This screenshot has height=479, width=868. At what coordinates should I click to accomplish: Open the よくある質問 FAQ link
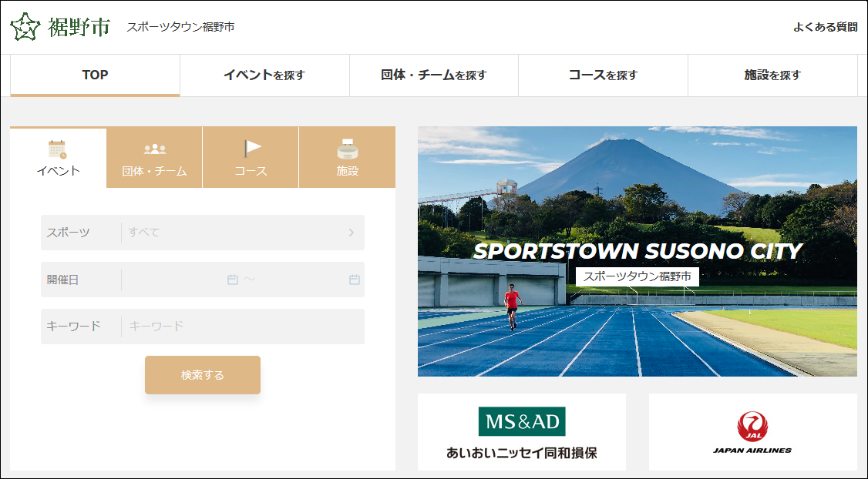pyautogui.click(x=825, y=27)
